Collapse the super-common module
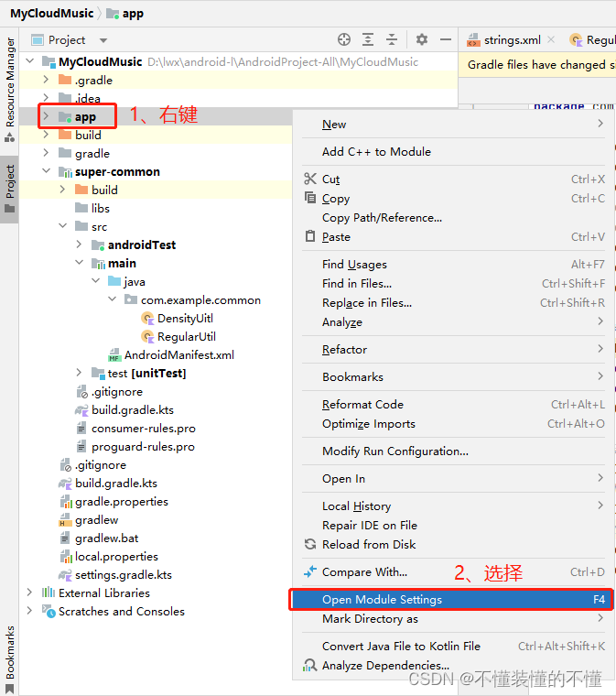This screenshot has width=616, height=696. (x=46, y=171)
